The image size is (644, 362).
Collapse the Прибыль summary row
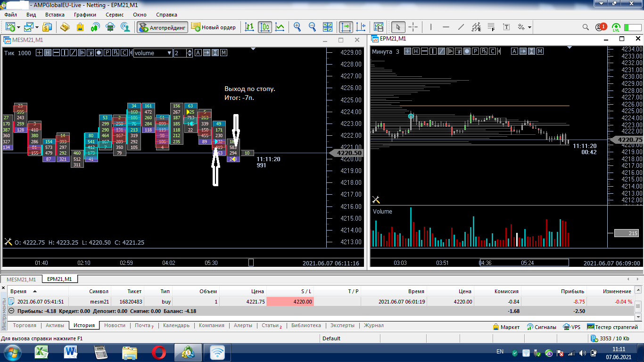[12, 311]
